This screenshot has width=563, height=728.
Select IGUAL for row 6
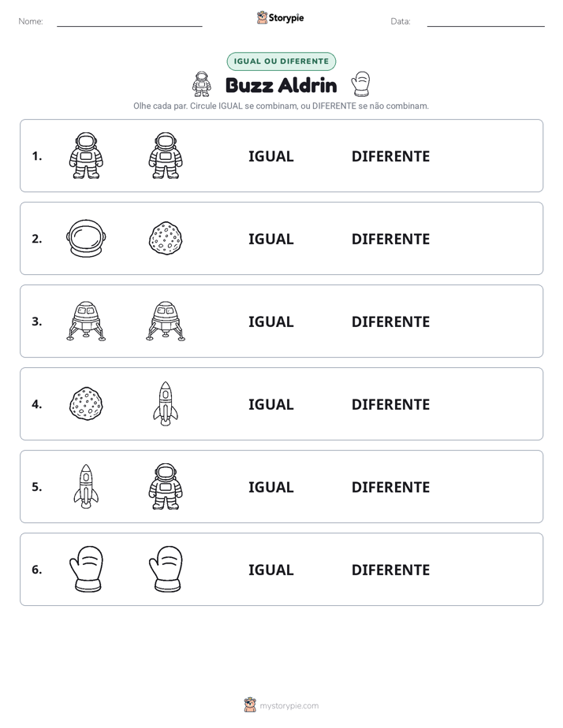click(x=270, y=570)
